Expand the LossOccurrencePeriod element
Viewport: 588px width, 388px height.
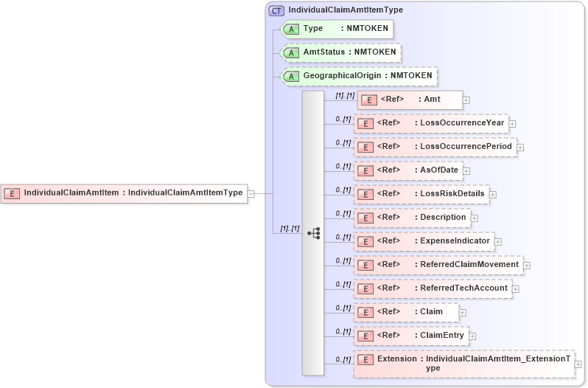tap(520, 148)
